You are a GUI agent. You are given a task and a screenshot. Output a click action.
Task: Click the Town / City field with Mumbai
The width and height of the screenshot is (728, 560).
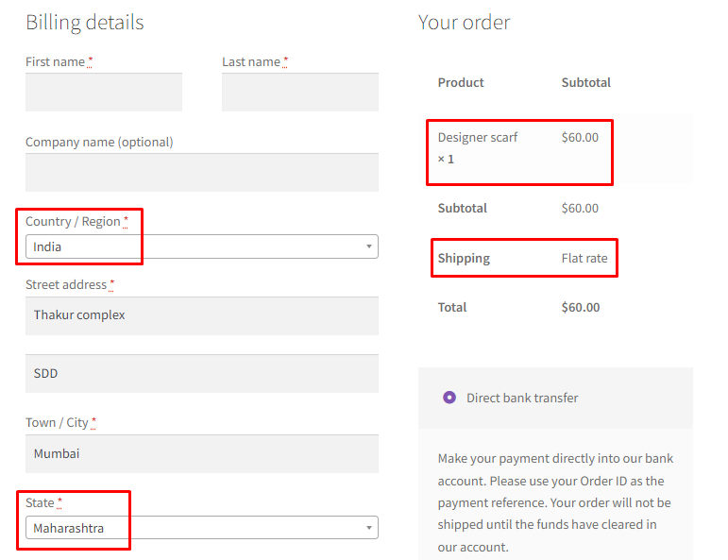pyautogui.click(x=202, y=453)
